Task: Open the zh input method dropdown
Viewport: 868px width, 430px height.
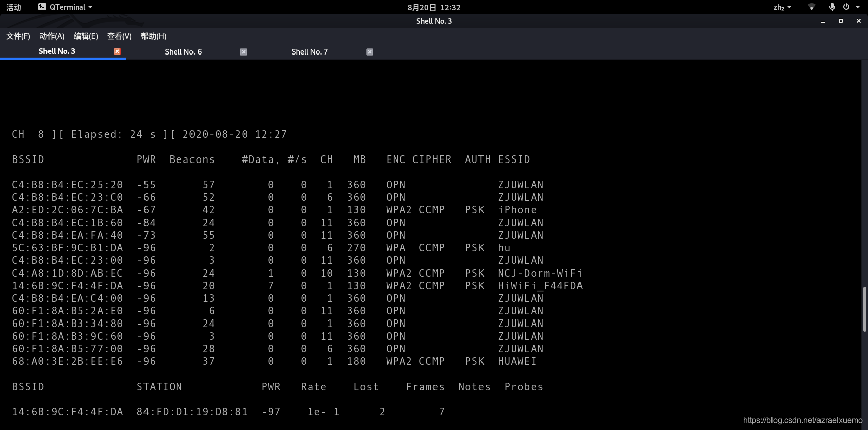Action: tap(782, 7)
